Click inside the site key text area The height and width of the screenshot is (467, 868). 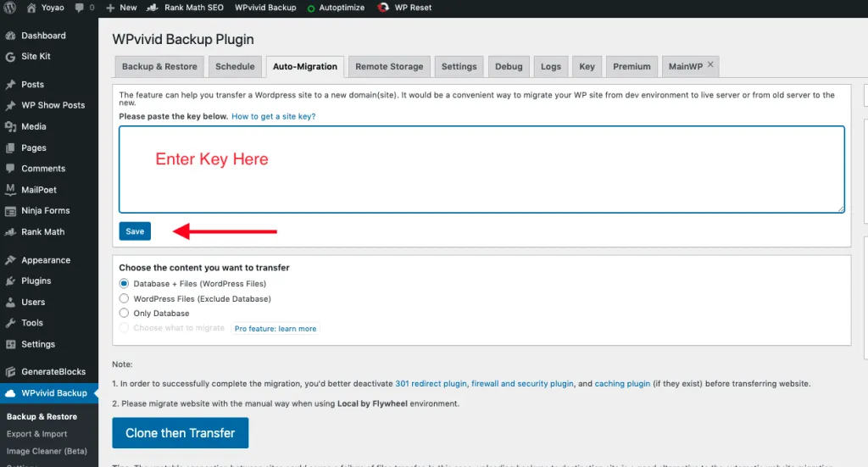(481, 170)
